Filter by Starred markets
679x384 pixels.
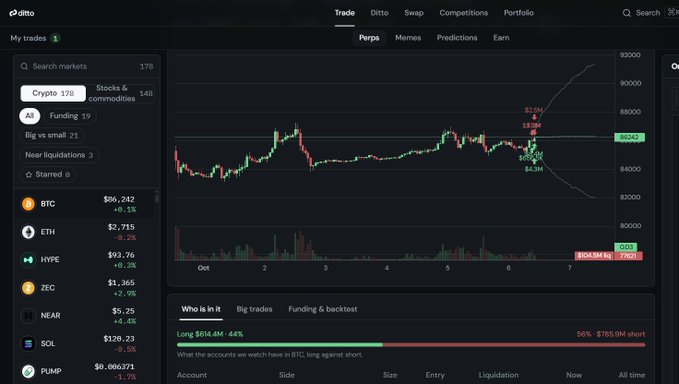[48, 174]
